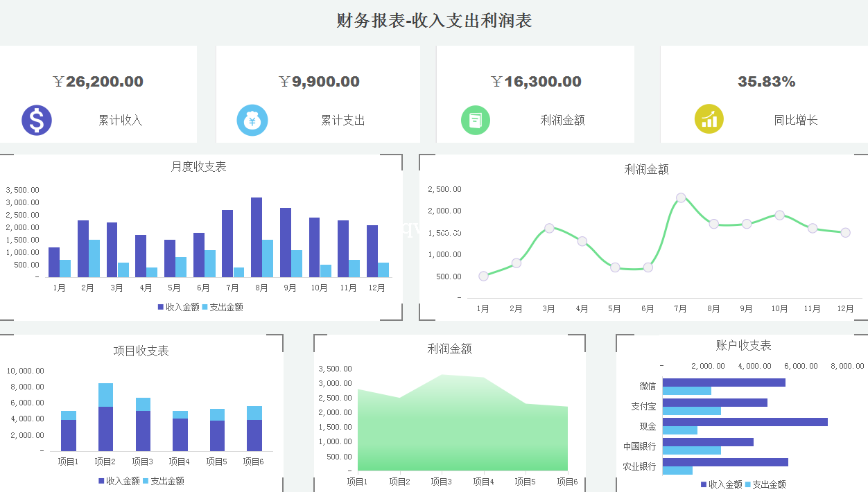The image size is (868, 492).
Task: Click the yellow growth chart icon for 同比增长
Action: 709,119
